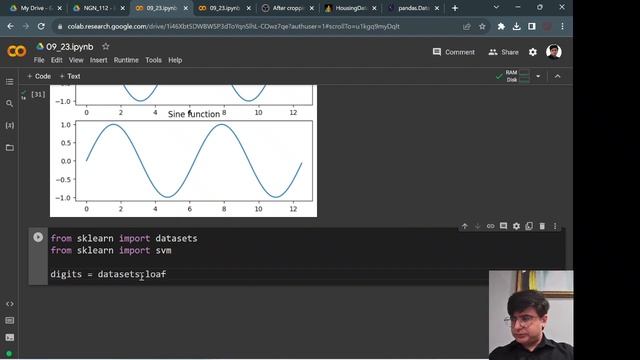This screenshot has height=360, width=640.
Task: Collapse the header with chevron up
Action: [x=557, y=76]
